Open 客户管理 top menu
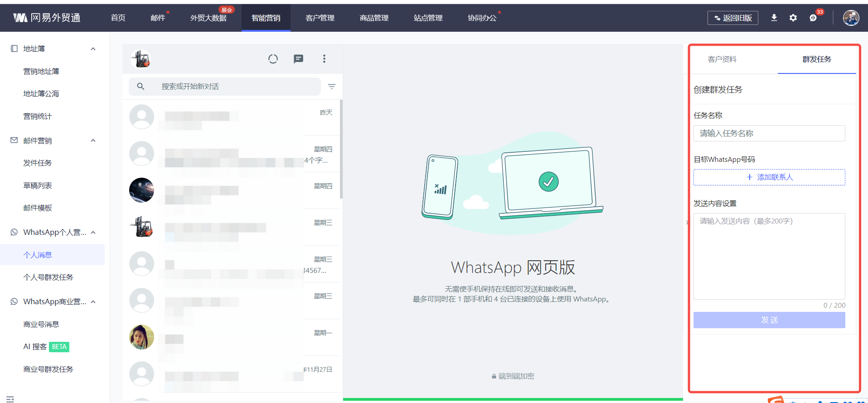The width and height of the screenshot is (868, 403). [320, 18]
